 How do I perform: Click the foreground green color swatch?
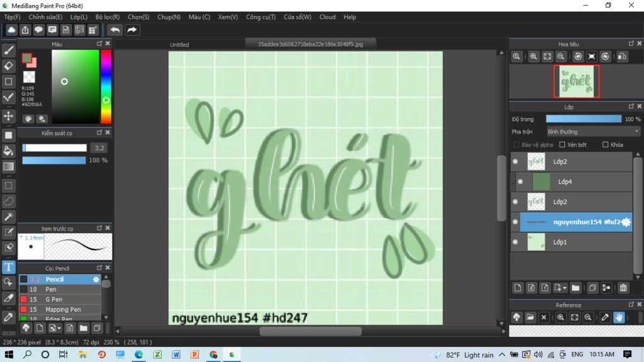(x=26, y=58)
